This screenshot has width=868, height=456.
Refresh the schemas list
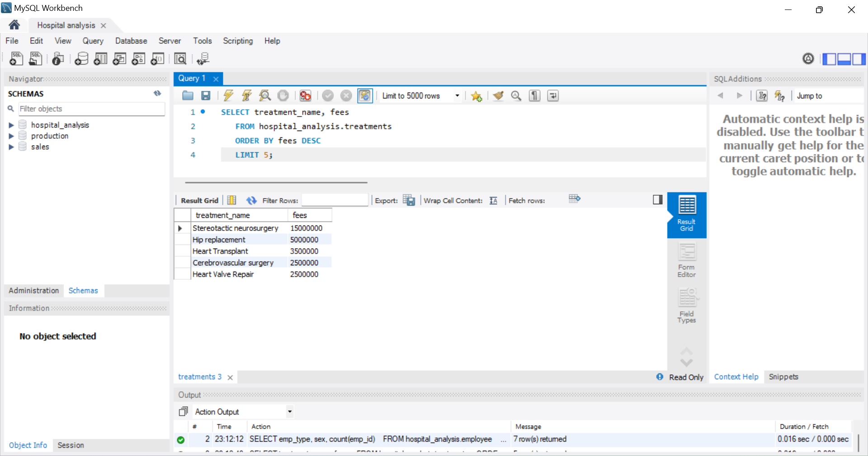pos(157,93)
